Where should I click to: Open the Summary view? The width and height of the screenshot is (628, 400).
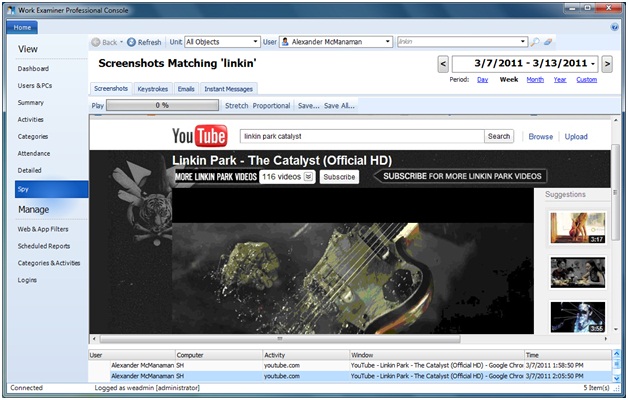click(x=30, y=103)
